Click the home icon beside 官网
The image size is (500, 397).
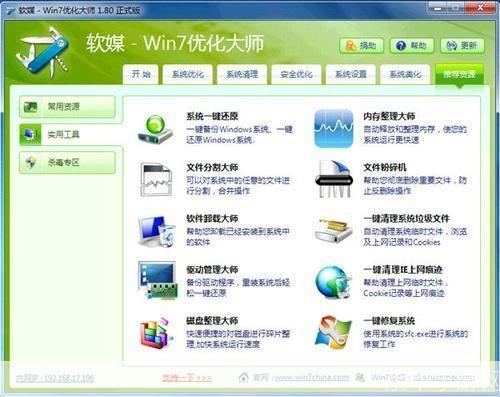(244, 377)
